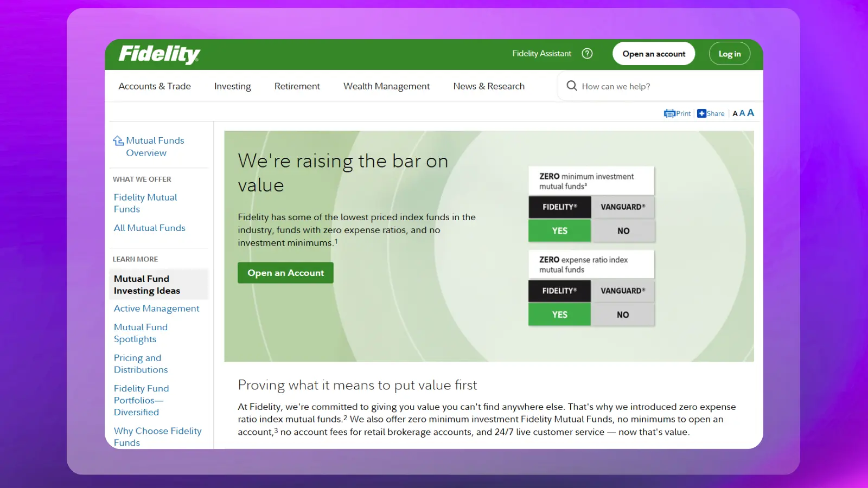This screenshot has width=868, height=488.
Task: Click NO under ZERO expense ratio
Action: click(x=623, y=314)
